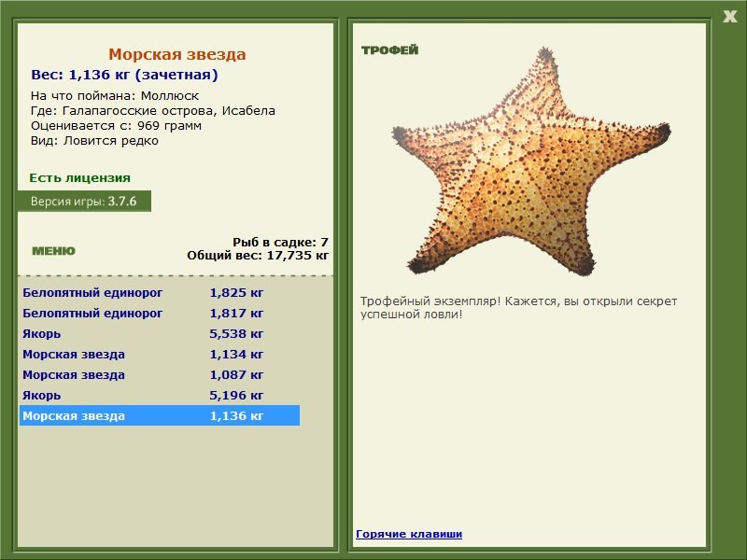
Task: Close the catch window with X
Action: 729,17
